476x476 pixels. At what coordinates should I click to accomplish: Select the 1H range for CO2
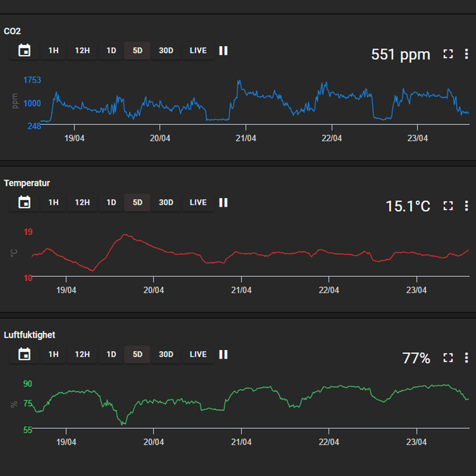[54, 51]
